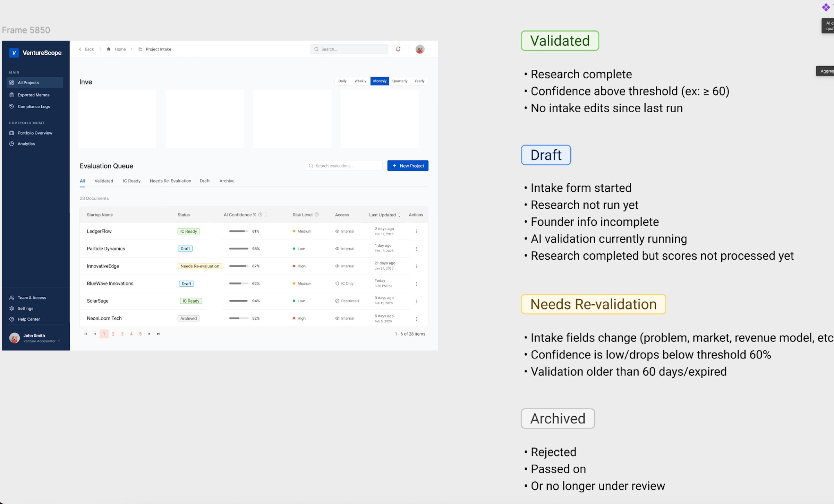Open actions menu for LedgerFlow row
The height and width of the screenshot is (504, 834).
click(x=416, y=232)
